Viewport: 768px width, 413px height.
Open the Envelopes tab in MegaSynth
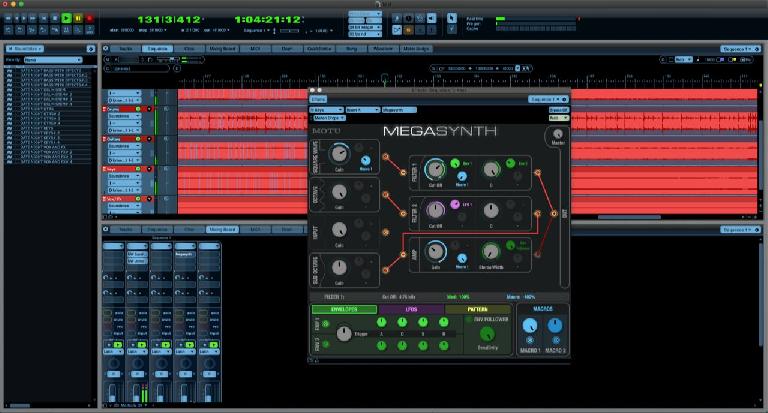[344, 310]
